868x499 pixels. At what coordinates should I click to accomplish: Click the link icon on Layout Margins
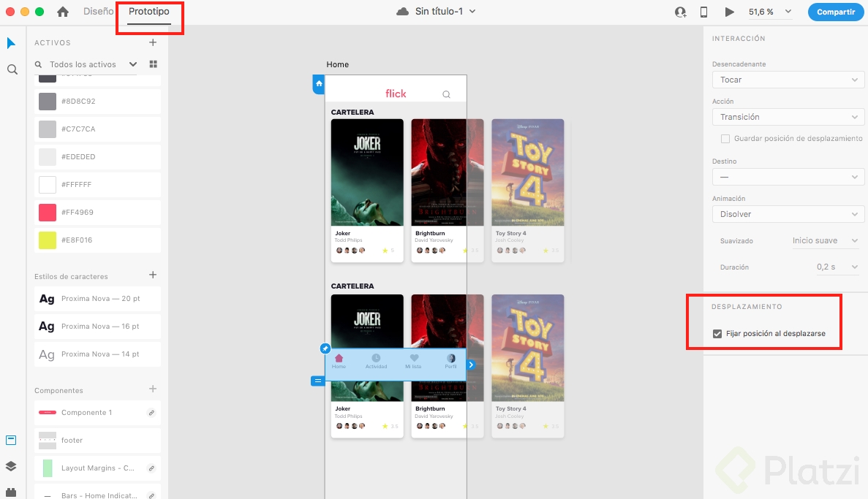pos(151,468)
